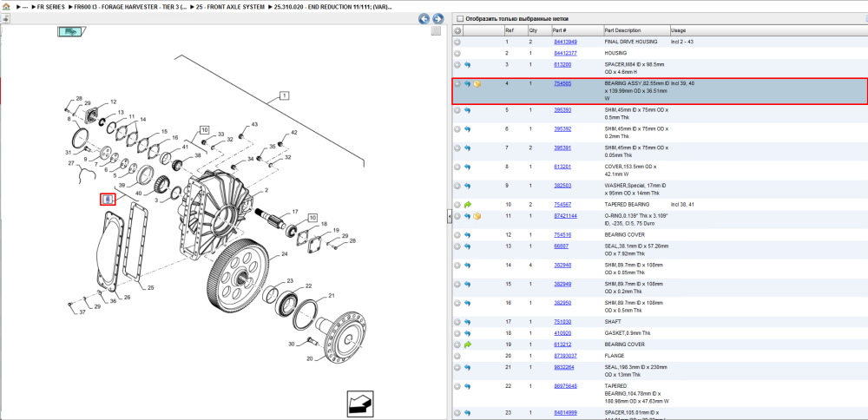Open part number link 84413949
The height and width of the screenshot is (420, 868).
(565, 42)
